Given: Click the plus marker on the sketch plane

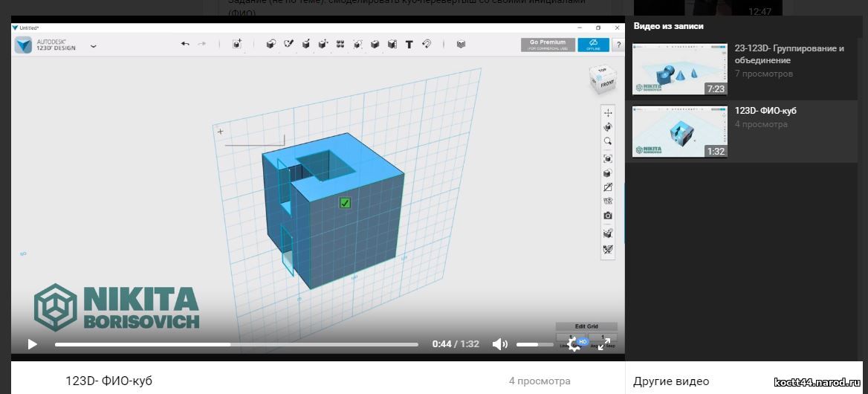Looking at the screenshot, I should click(220, 131).
